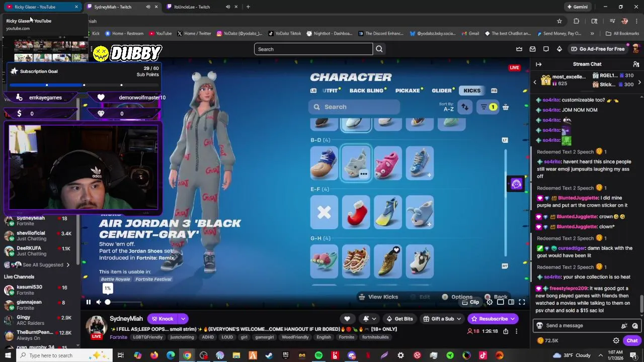The image size is (644, 362).
Task: Click the purple Chat send button
Action: tap(632, 340)
